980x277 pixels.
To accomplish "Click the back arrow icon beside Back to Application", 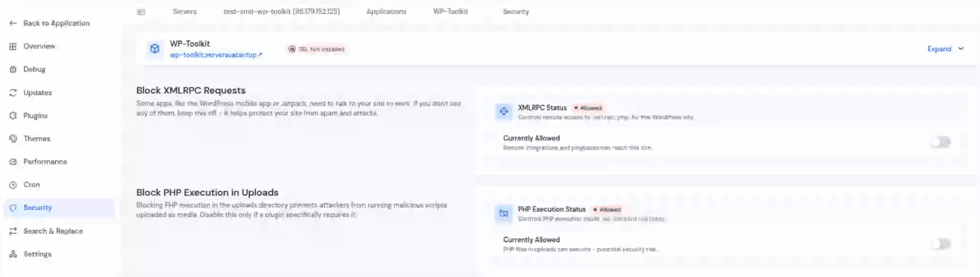I will [13, 23].
